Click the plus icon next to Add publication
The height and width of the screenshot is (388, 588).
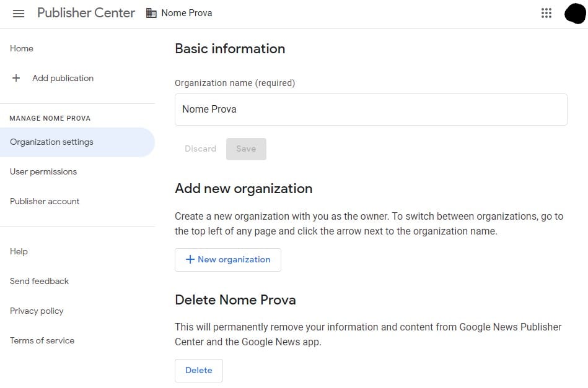[x=15, y=78]
